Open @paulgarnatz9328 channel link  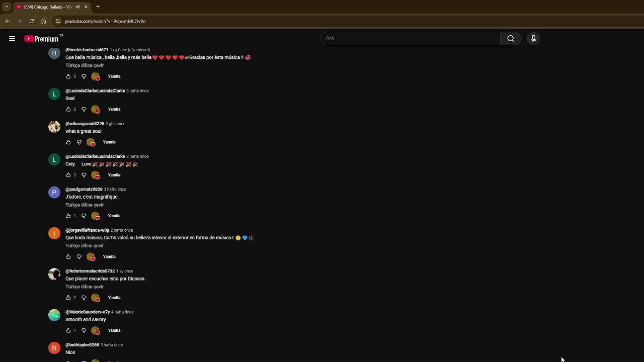(x=84, y=190)
